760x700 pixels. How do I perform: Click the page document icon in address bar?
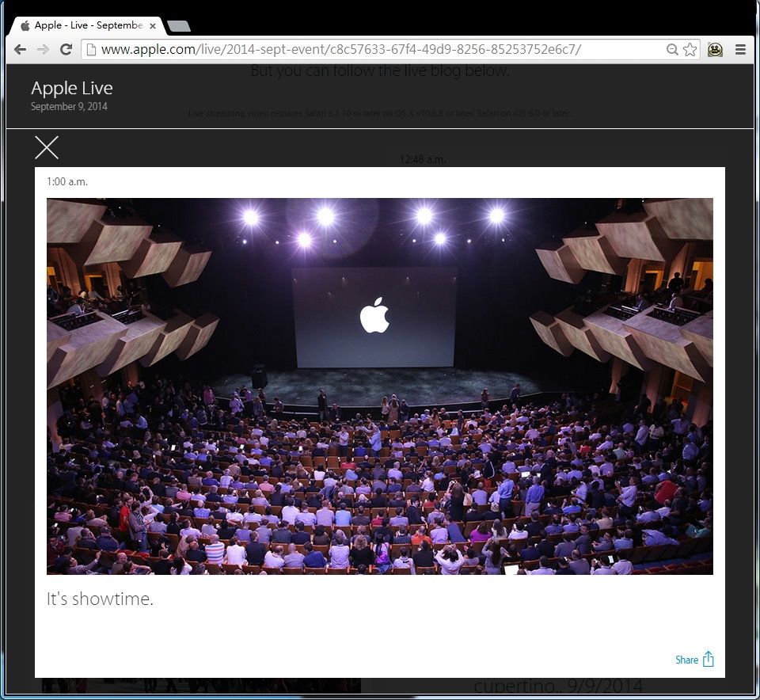pos(91,49)
